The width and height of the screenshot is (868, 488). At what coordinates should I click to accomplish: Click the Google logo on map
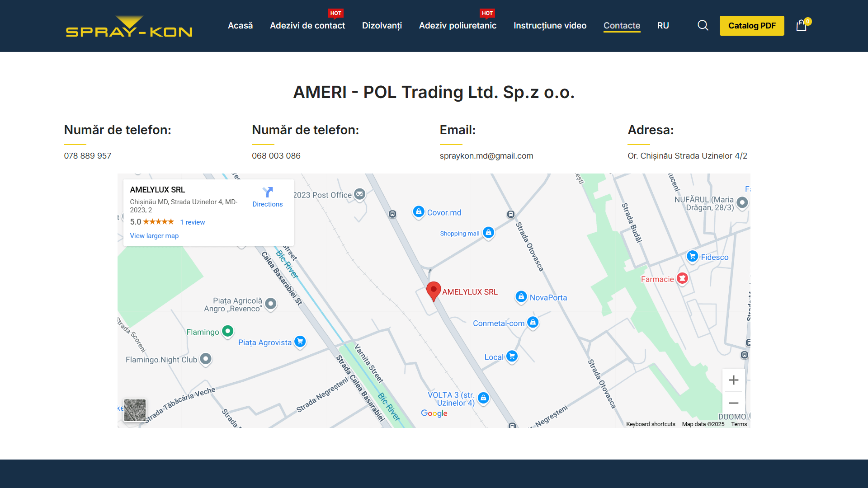(x=434, y=413)
